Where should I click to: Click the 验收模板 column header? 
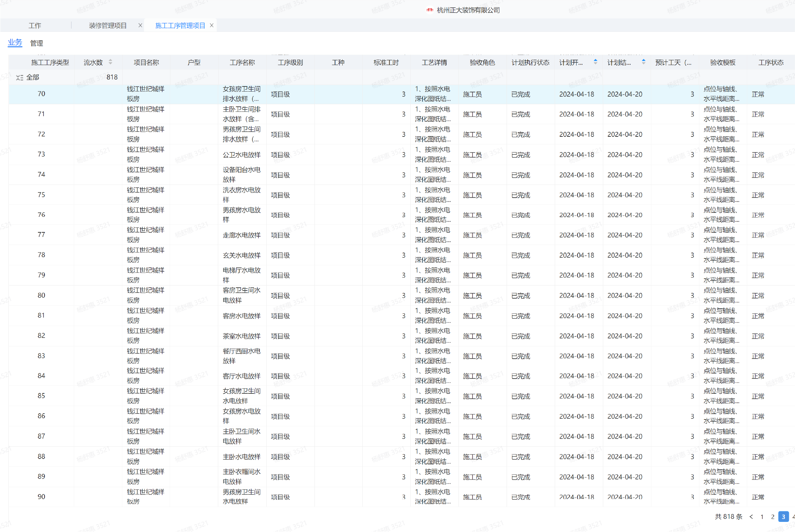[723, 63]
